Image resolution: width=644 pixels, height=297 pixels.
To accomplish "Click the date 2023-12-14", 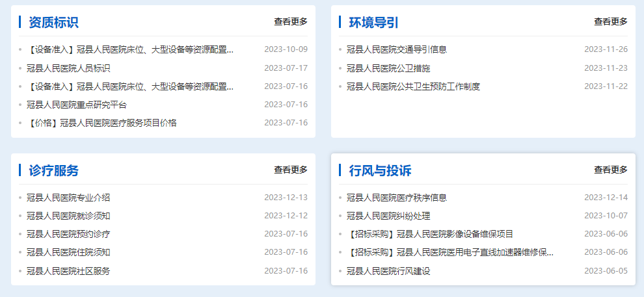I will (x=606, y=198).
